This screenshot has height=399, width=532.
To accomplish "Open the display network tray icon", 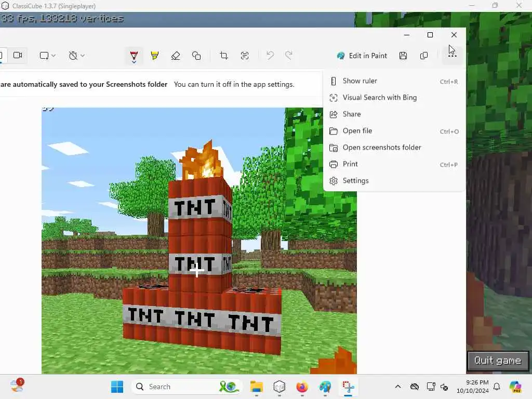I will 431,387.
